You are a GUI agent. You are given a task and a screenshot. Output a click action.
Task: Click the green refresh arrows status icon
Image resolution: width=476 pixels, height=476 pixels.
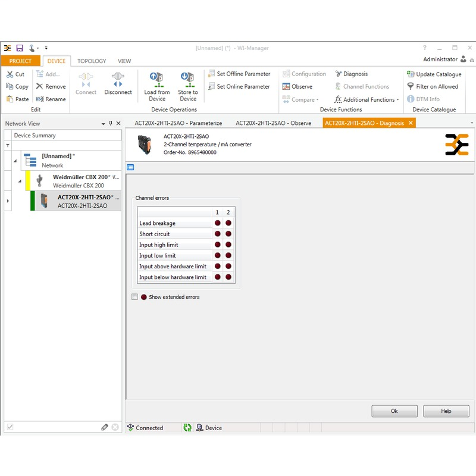pos(187,427)
